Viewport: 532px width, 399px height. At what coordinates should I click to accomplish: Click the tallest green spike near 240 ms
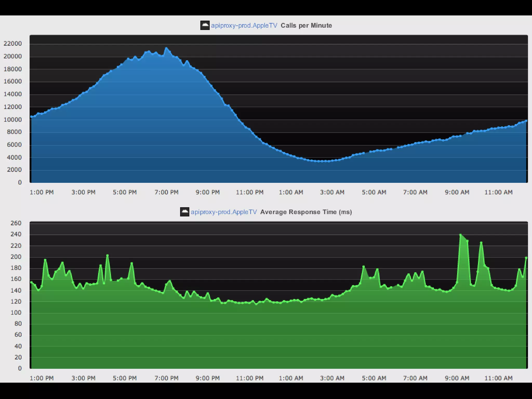[x=461, y=235]
